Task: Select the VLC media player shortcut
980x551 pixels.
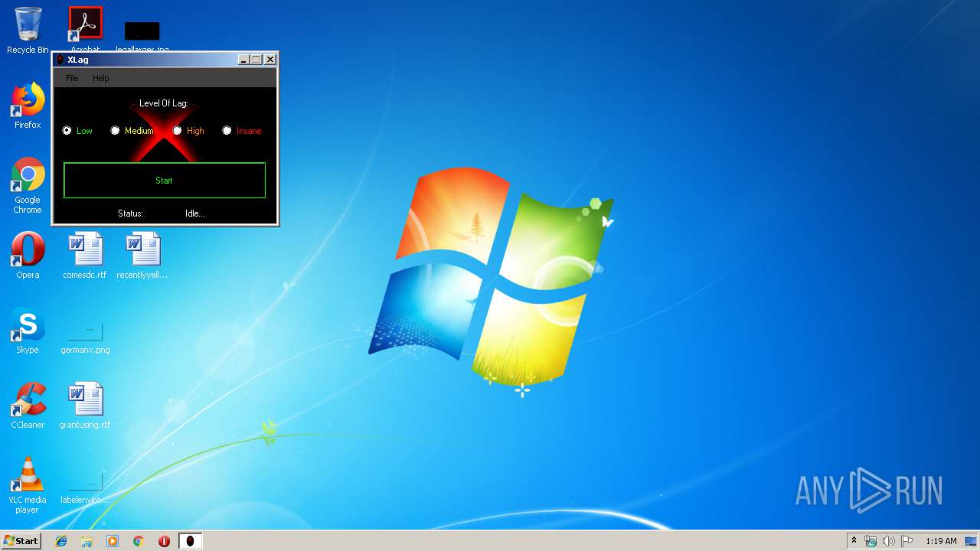Action: click(28, 485)
